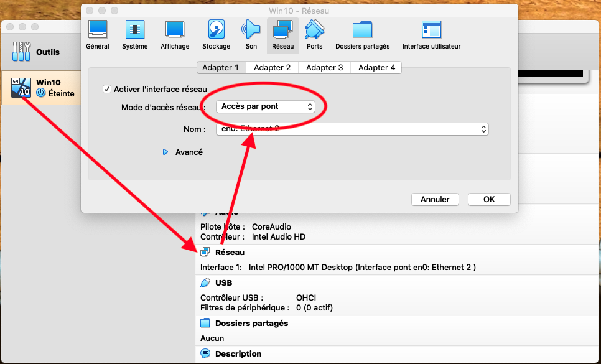Switch to the Adapter 4 tab
The width and height of the screenshot is (601, 364).
[376, 67]
